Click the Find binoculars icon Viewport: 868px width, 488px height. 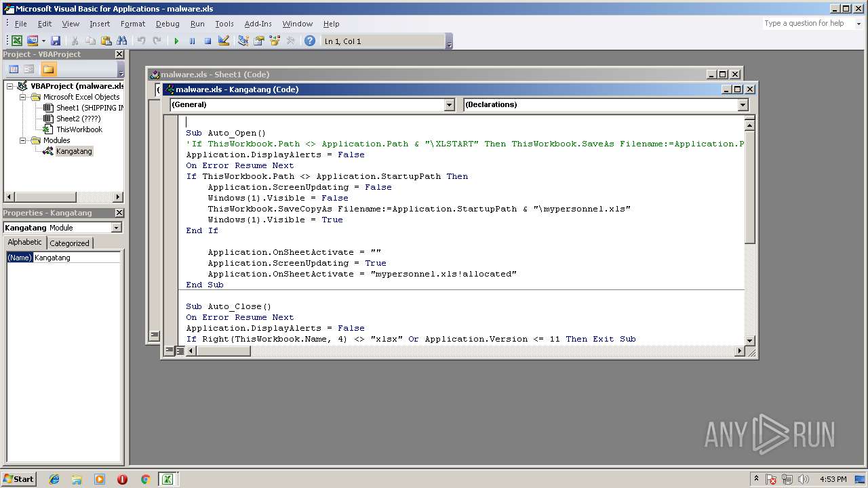pos(122,41)
